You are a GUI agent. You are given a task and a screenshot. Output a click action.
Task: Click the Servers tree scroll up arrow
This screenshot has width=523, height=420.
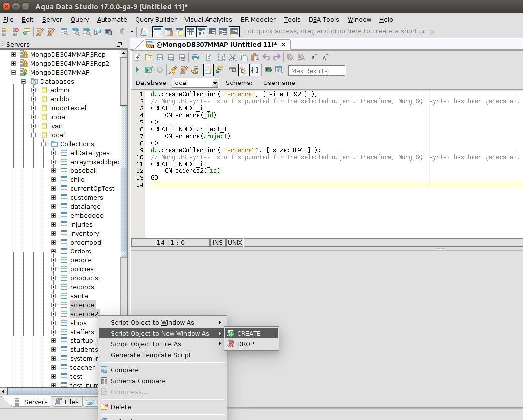[x=124, y=53]
